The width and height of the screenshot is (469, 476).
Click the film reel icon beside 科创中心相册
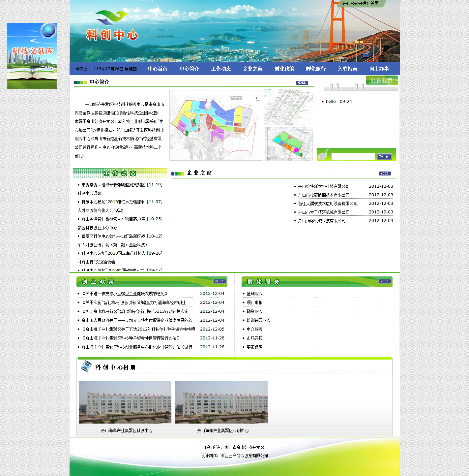point(86,366)
